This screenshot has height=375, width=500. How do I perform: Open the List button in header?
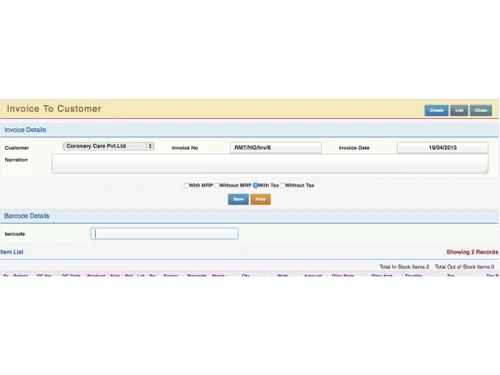click(459, 110)
